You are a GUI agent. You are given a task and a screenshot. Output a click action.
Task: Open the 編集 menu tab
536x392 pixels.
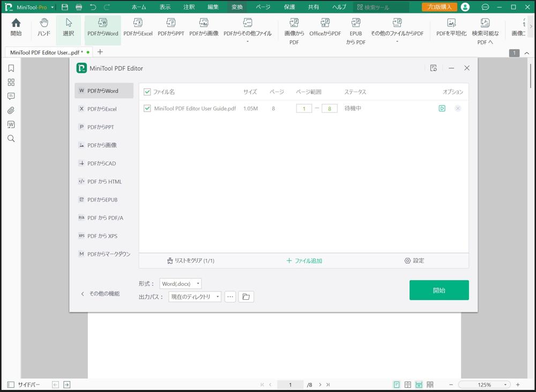pos(213,7)
